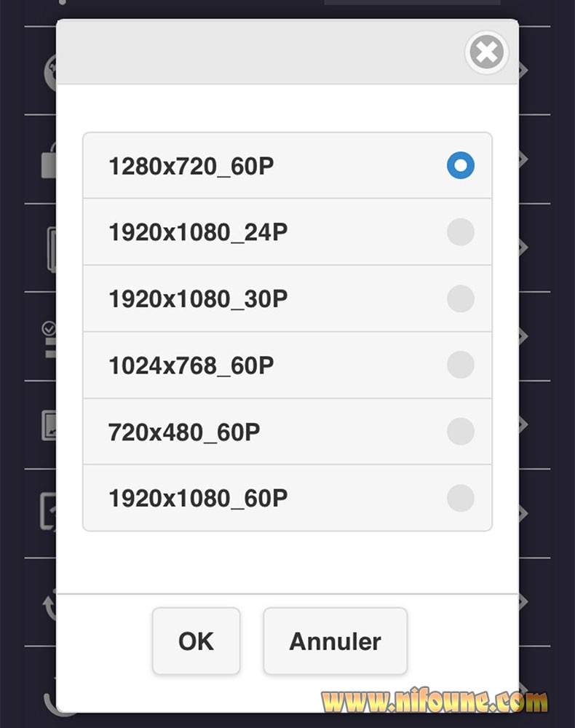The image size is (575, 728).
Task: Expand the chevron on the padlock row
Action: (523, 159)
